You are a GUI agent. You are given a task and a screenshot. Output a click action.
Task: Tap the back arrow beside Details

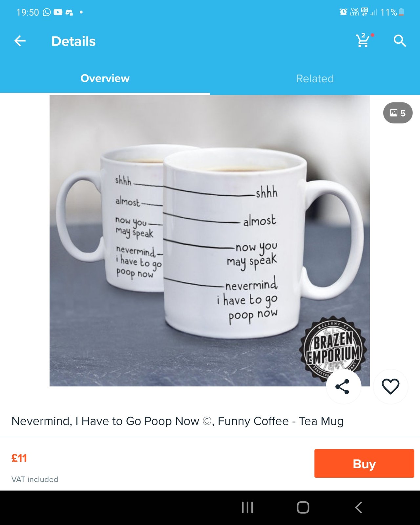click(x=20, y=41)
